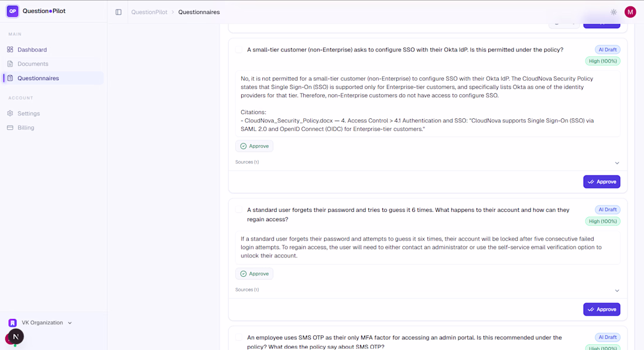
Task: Click the Okta SSO answer text box
Action: pyautogui.click(x=427, y=104)
